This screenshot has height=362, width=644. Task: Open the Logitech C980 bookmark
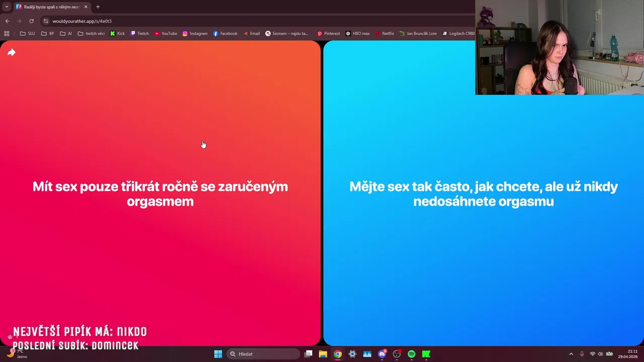coord(458,34)
